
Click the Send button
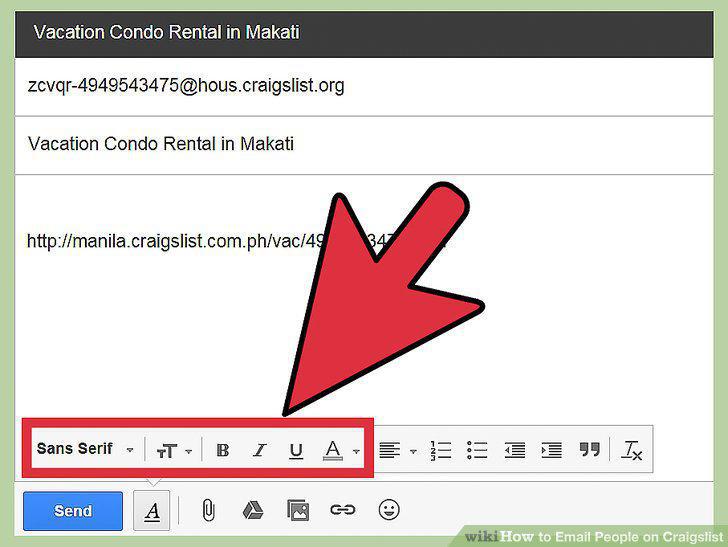pos(73,511)
